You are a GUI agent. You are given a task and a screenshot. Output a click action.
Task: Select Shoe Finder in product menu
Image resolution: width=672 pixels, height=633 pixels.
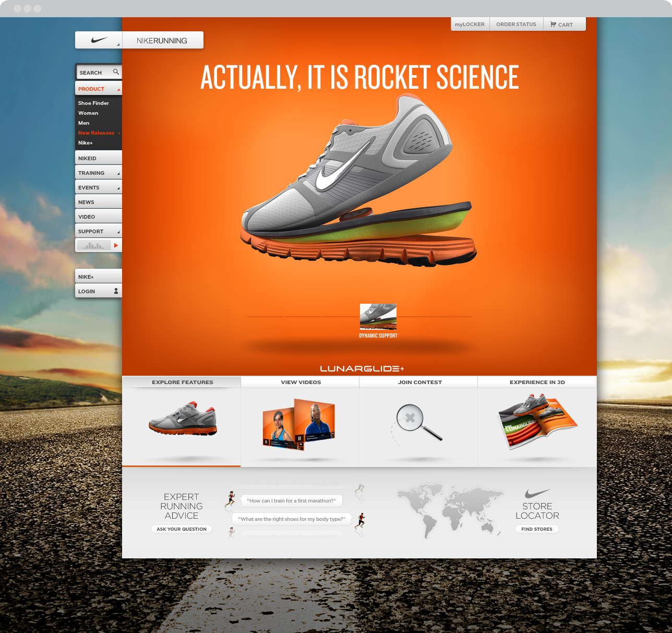point(93,103)
